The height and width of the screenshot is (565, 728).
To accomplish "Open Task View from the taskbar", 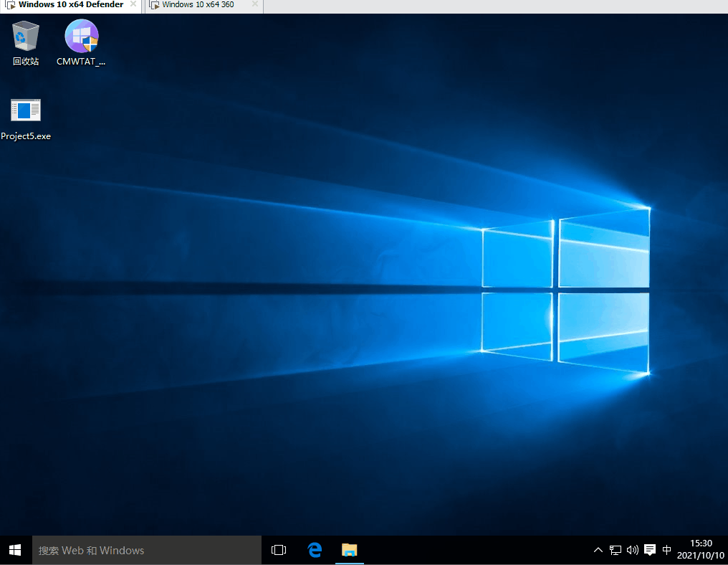I will point(279,550).
